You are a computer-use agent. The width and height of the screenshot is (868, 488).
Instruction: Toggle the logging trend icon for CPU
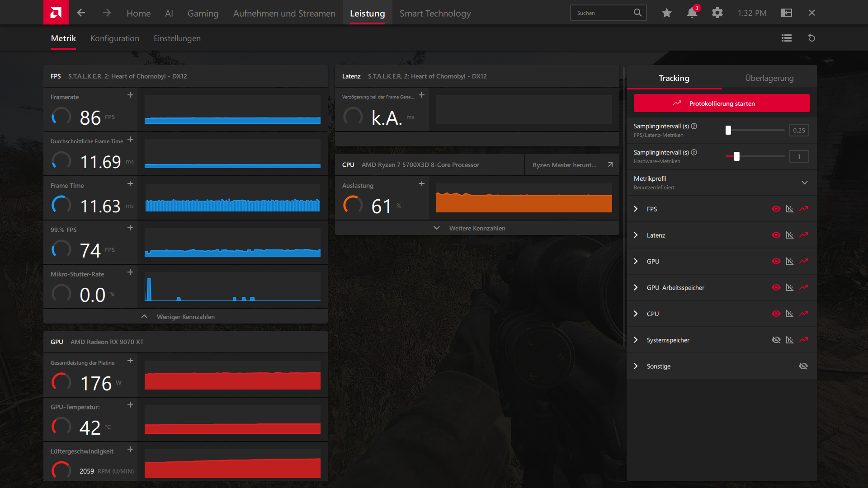point(803,314)
